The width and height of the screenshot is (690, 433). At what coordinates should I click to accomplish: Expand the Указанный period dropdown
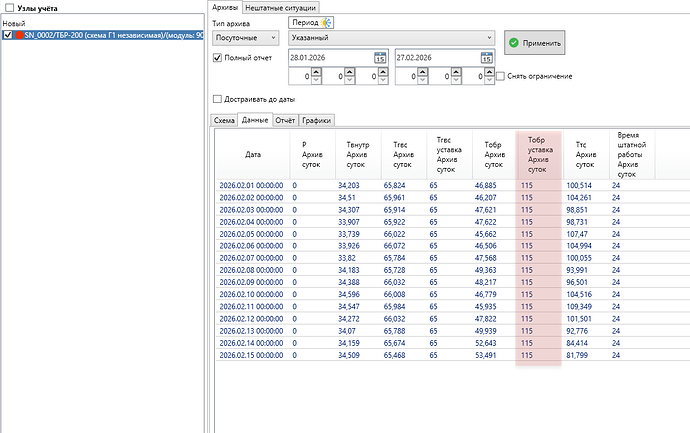391,38
